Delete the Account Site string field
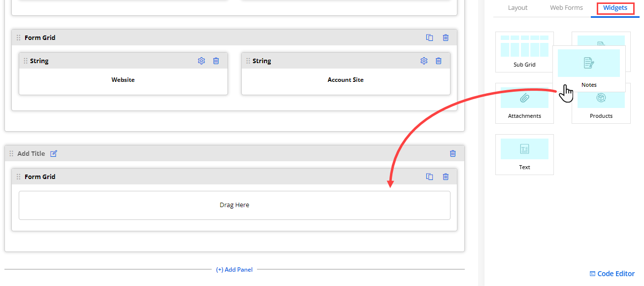This screenshot has height=286, width=644. coord(438,61)
